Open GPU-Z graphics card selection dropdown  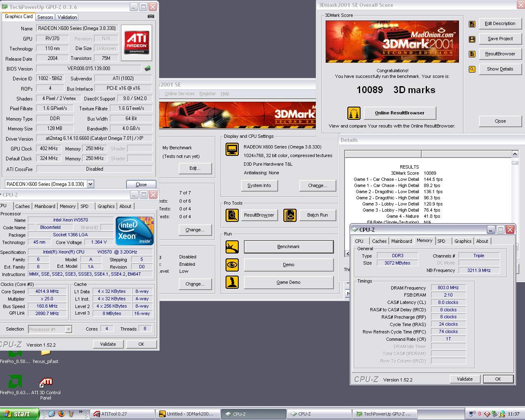90,184
